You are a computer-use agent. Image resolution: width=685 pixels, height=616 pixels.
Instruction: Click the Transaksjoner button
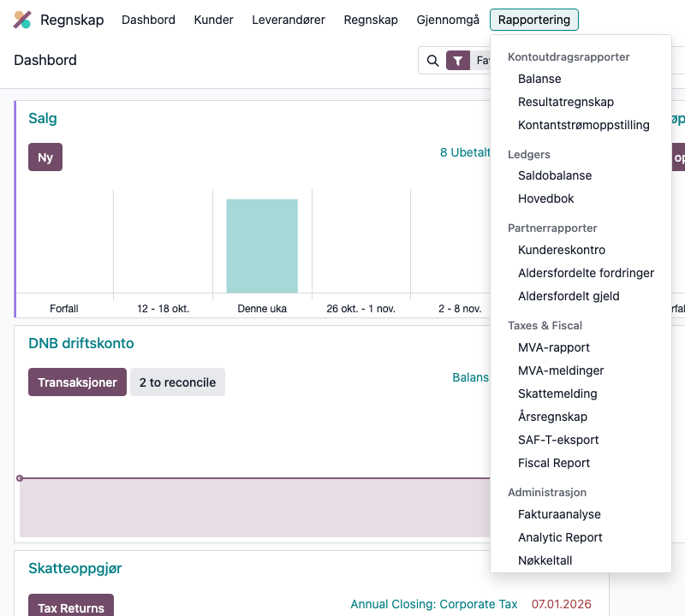(77, 382)
